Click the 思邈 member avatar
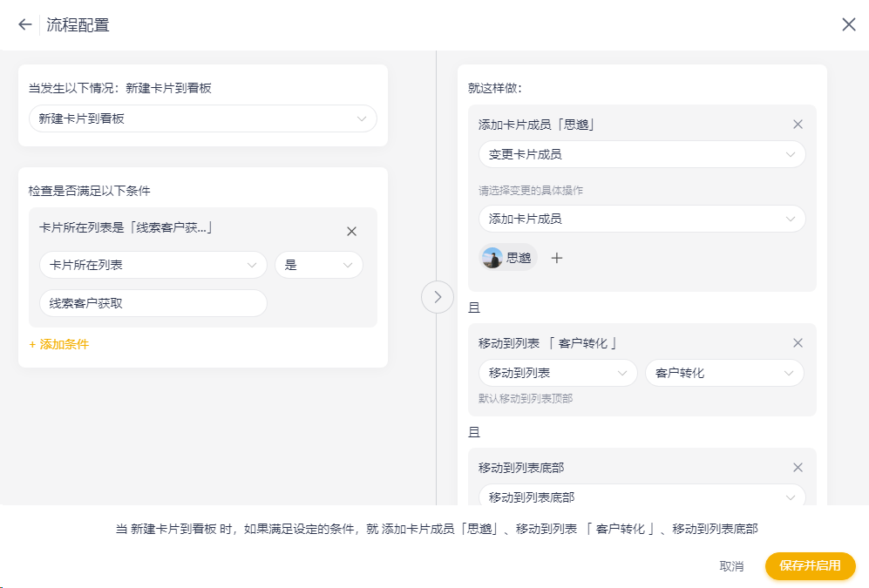Image resolution: width=869 pixels, height=588 pixels. point(492,258)
